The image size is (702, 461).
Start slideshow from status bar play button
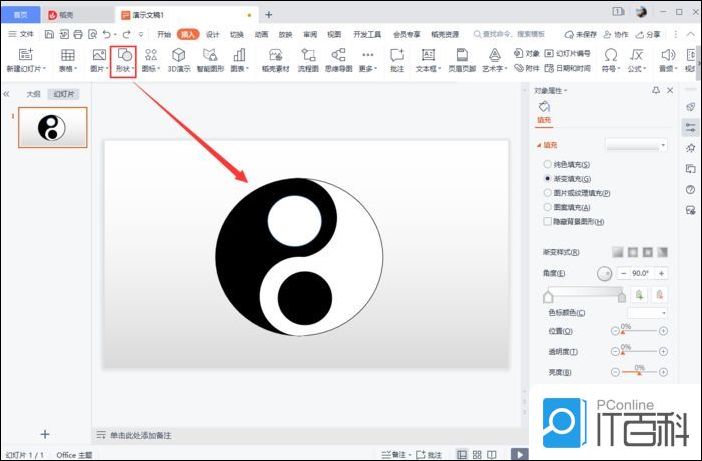click(519, 454)
